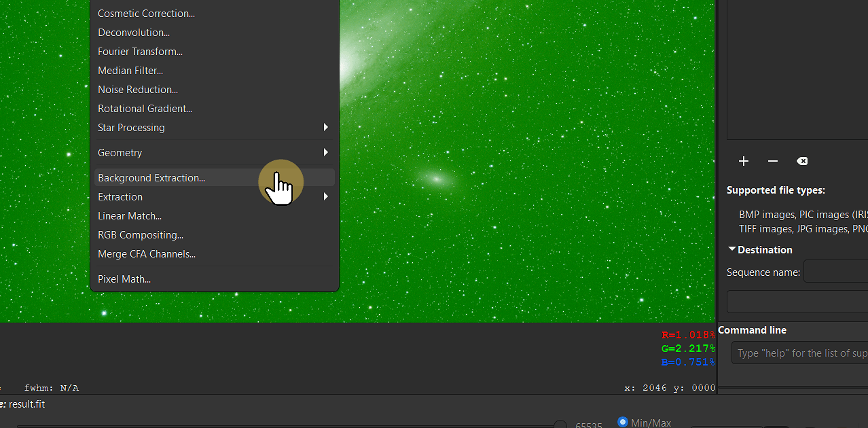Open RGB Compositing
Screen dimensions: 868x428
[x=141, y=234]
